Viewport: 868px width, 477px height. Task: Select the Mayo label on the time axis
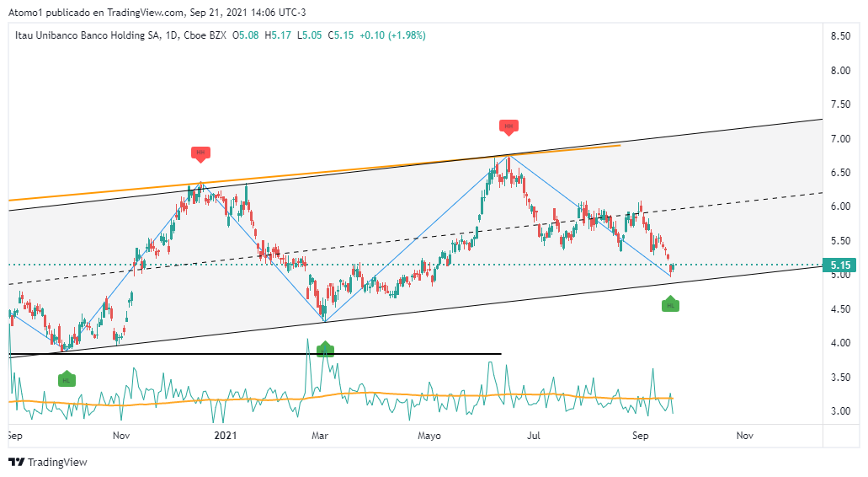click(429, 436)
